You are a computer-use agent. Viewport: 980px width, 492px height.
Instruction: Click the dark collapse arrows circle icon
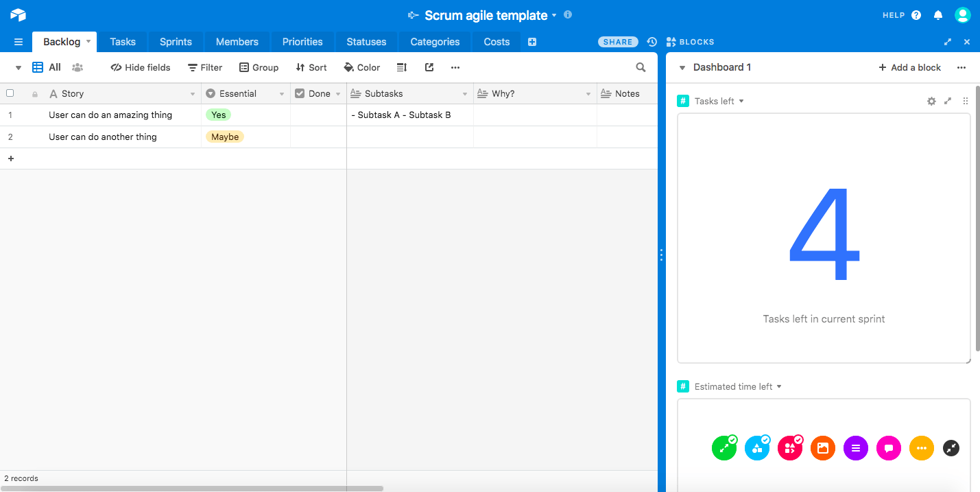point(951,448)
